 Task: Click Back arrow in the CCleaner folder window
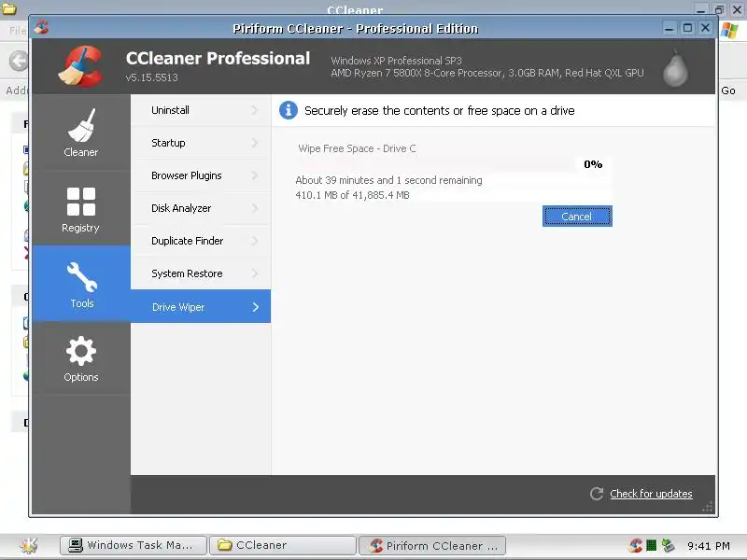(x=19, y=61)
